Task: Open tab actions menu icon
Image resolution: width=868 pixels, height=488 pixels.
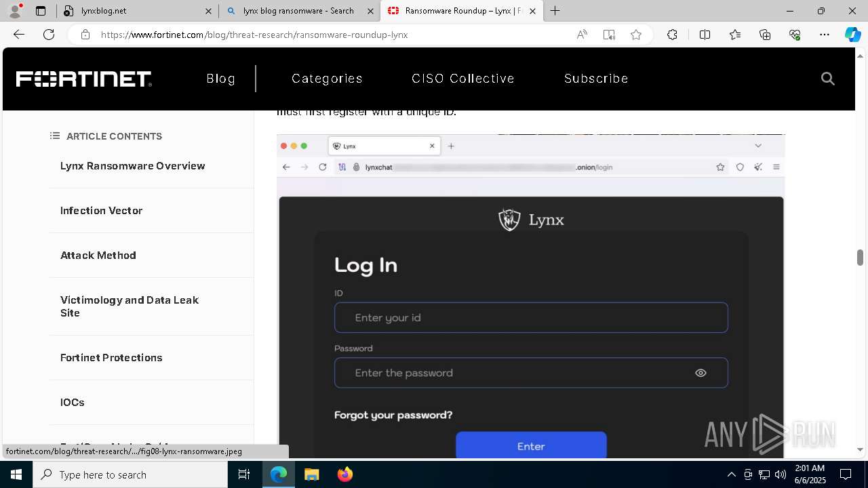Action: (41, 11)
